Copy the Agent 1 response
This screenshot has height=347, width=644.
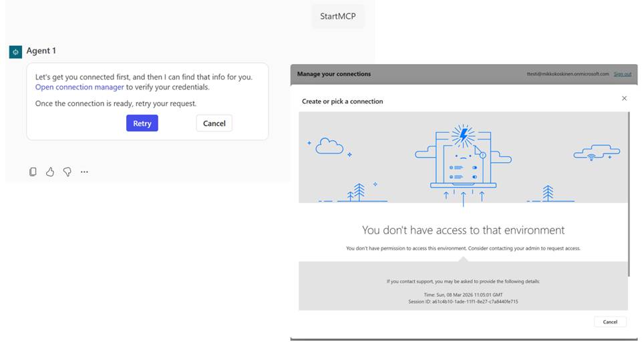[x=33, y=171]
